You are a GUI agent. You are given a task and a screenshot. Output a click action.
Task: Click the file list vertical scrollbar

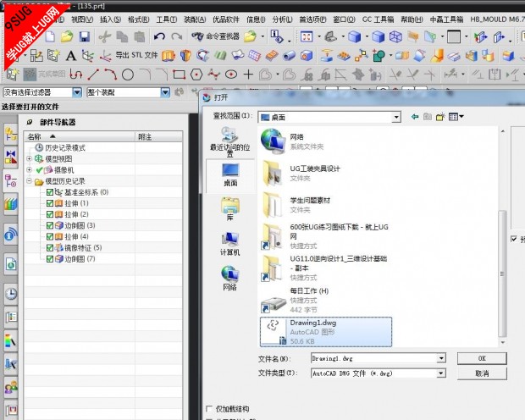(x=502, y=273)
